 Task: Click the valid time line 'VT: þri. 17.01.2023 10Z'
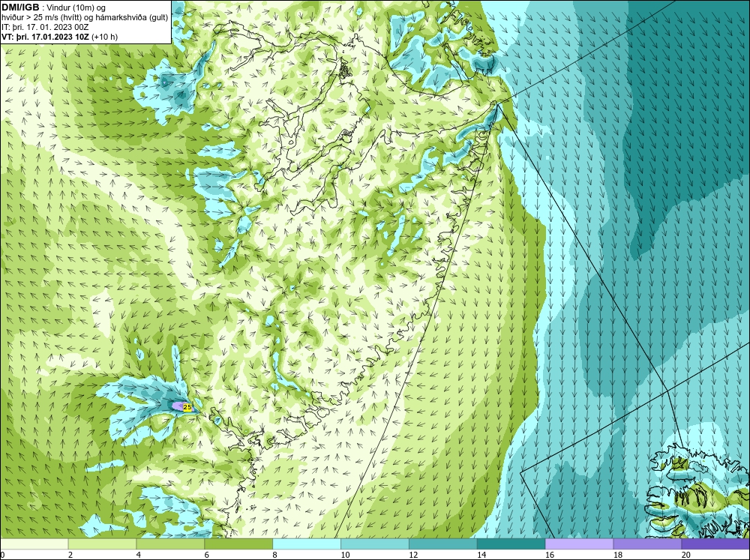pyautogui.click(x=46, y=37)
